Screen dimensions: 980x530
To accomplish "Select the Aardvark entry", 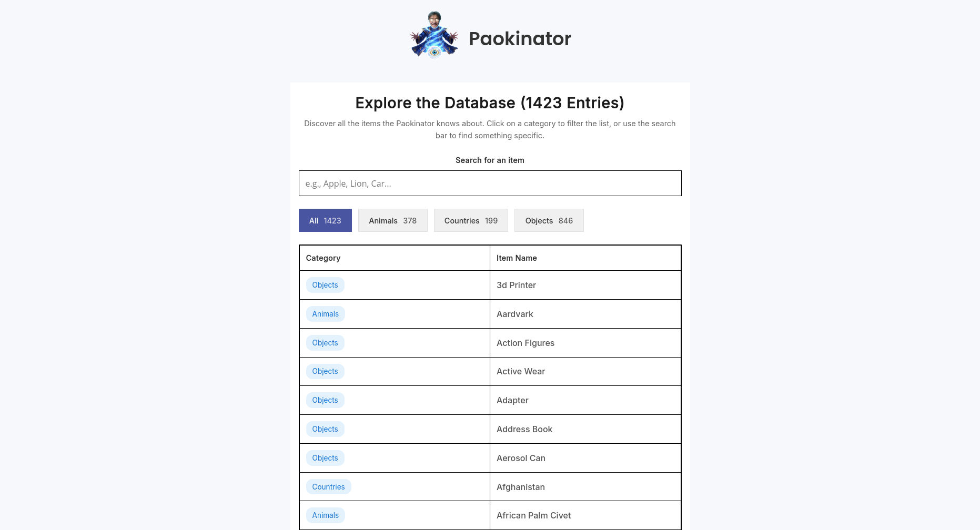I will pos(514,313).
